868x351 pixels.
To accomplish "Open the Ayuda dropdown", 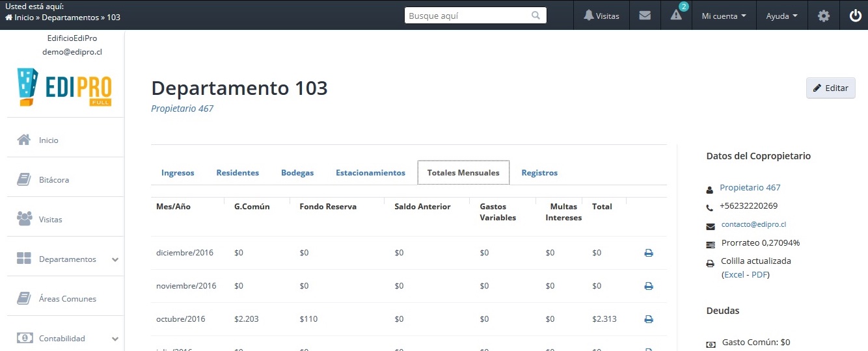I will coord(782,16).
